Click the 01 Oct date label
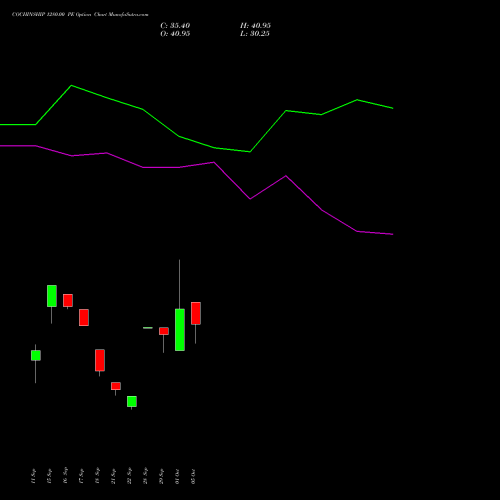Screen dimensions: 500x500 pos(177,476)
